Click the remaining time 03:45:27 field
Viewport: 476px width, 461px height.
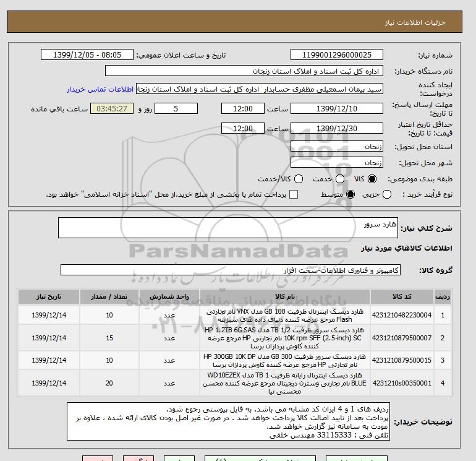click(112, 108)
